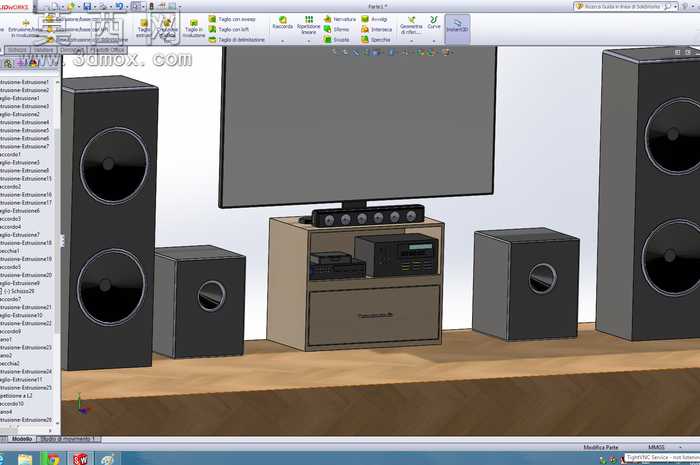Screen dimensions: 700x465
Task: Select the Taglio di delimitazione tool
Action: pos(237,40)
